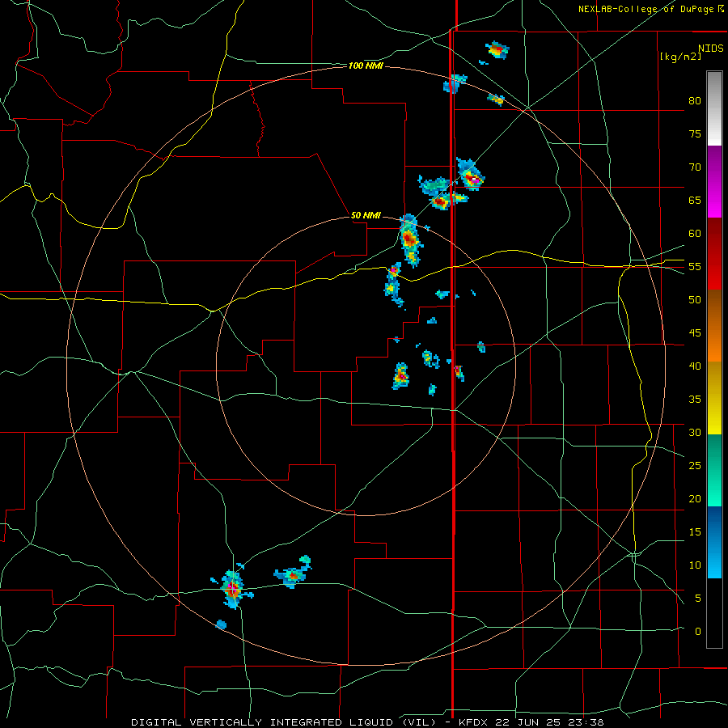Click the 70 value on the scale
728x728 pixels.
click(695, 167)
